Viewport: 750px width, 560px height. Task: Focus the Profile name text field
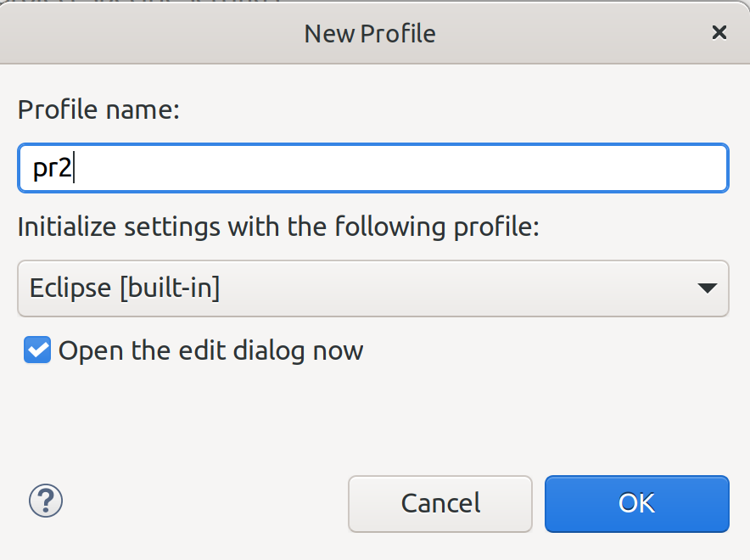(x=373, y=168)
